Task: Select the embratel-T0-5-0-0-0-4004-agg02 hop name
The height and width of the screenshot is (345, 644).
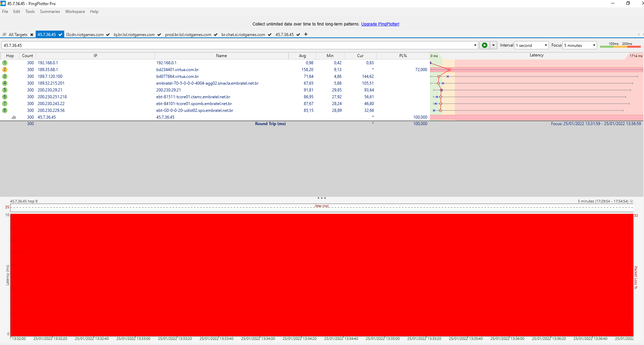Action: pos(207,83)
